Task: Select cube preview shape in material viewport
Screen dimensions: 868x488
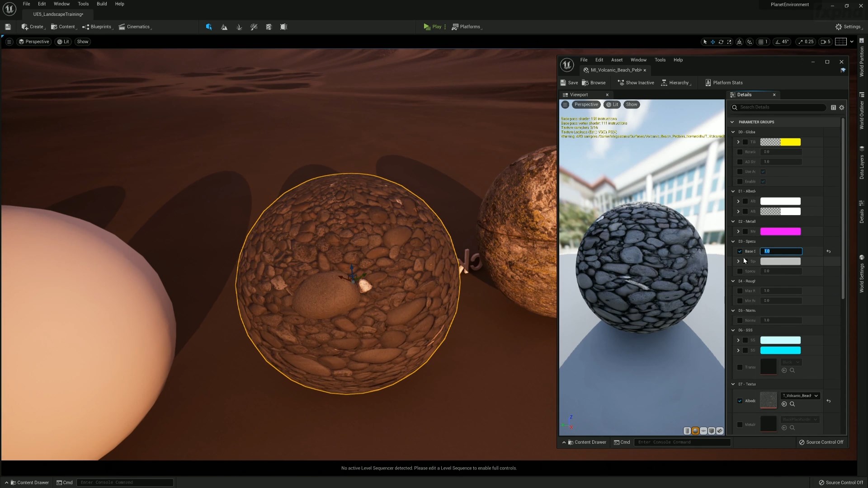Action: (x=712, y=431)
